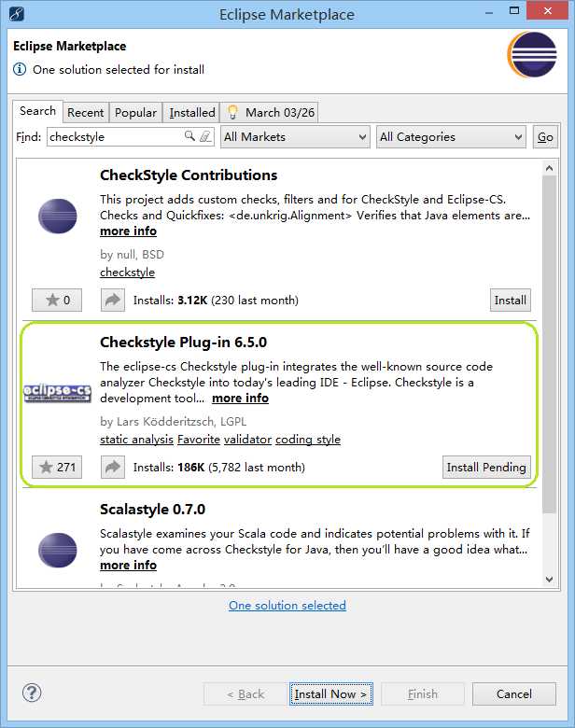Click the search magnifier icon in Find field
Screen dimensions: 575x728
189,136
